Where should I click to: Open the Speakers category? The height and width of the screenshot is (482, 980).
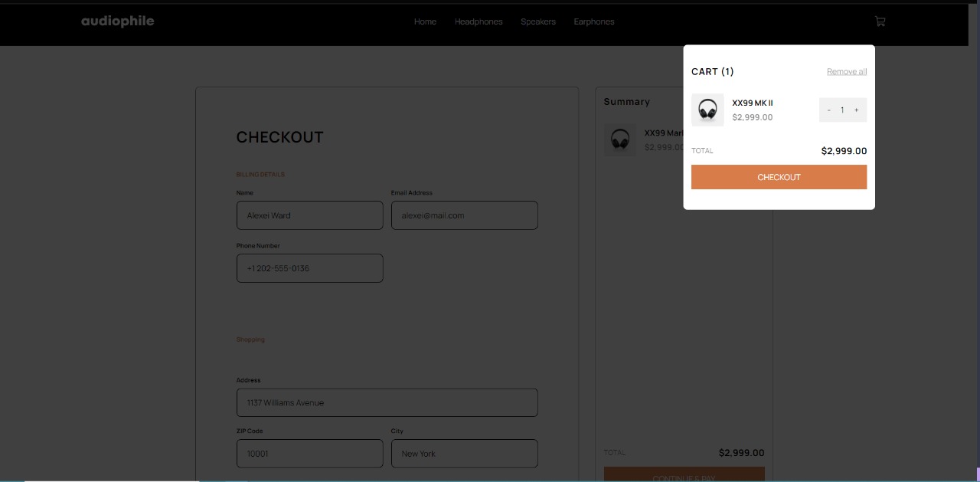538,21
